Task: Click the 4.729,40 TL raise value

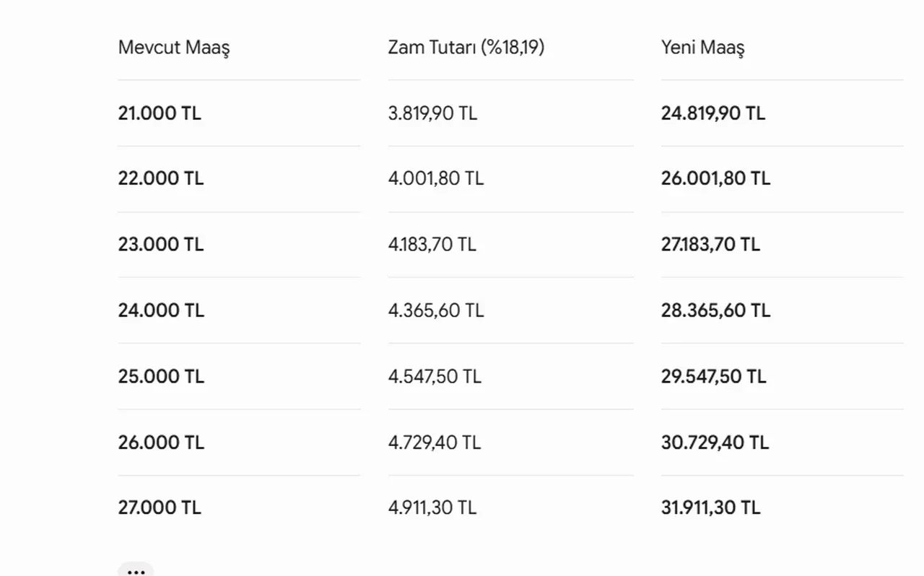Action: click(435, 442)
